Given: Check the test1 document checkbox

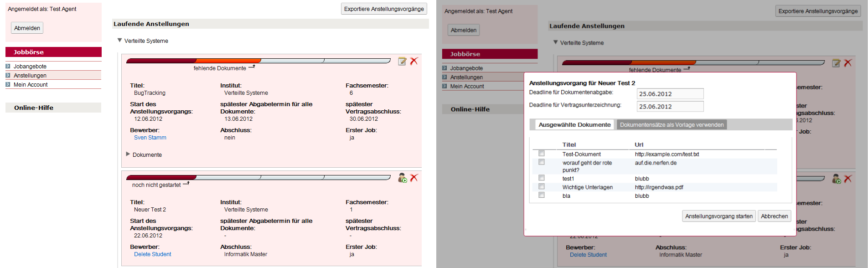Looking at the screenshot, I should click(542, 178).
